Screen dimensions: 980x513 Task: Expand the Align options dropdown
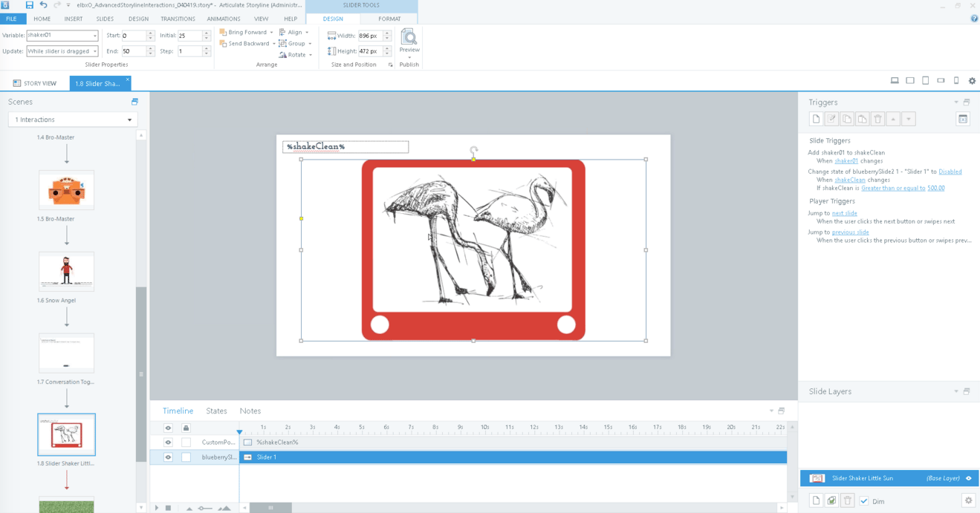tap(307, 32)
